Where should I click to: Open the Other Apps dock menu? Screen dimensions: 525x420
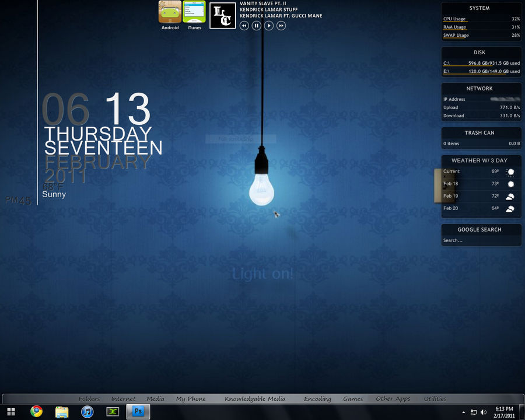393,398
